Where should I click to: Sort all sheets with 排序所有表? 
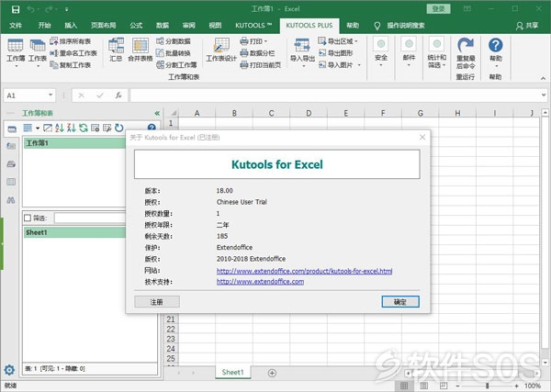click(71, 41)
